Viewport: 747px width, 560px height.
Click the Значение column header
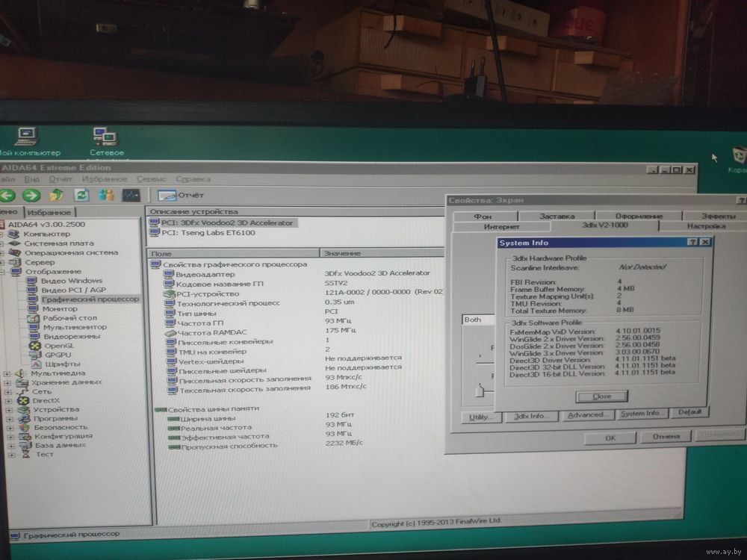tap(382, 253)
